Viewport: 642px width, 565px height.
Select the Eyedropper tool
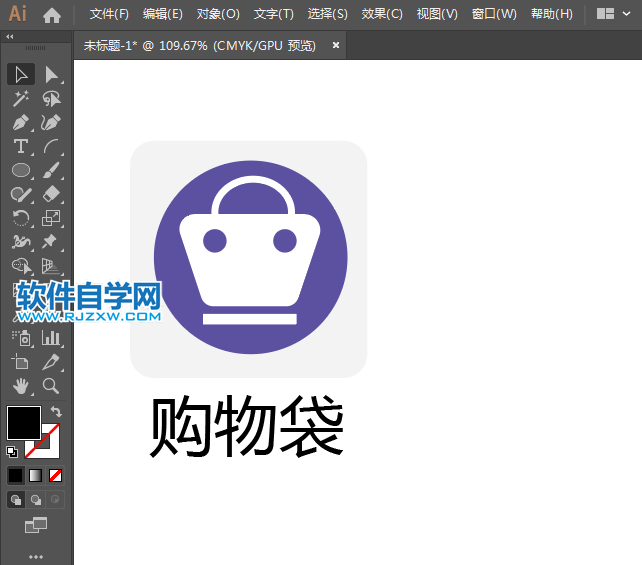(51, 362)
